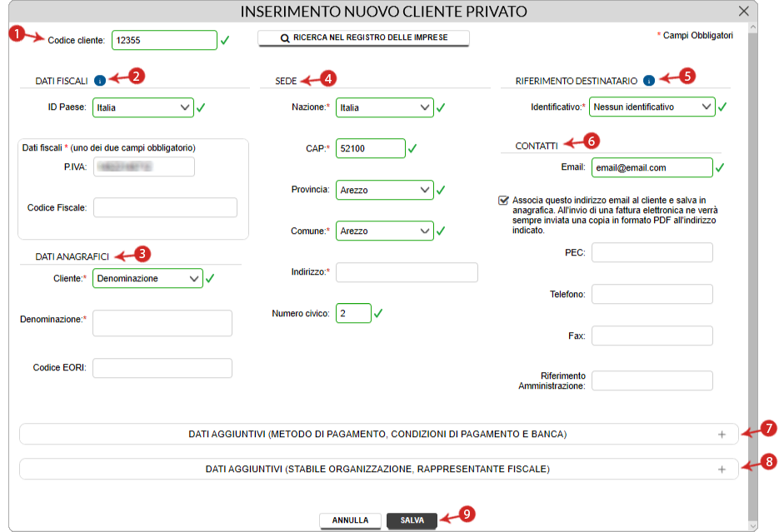Click the Annulla button
Image resolution: width=784 pixels, height=532 pixels.
tap(350, 520)
